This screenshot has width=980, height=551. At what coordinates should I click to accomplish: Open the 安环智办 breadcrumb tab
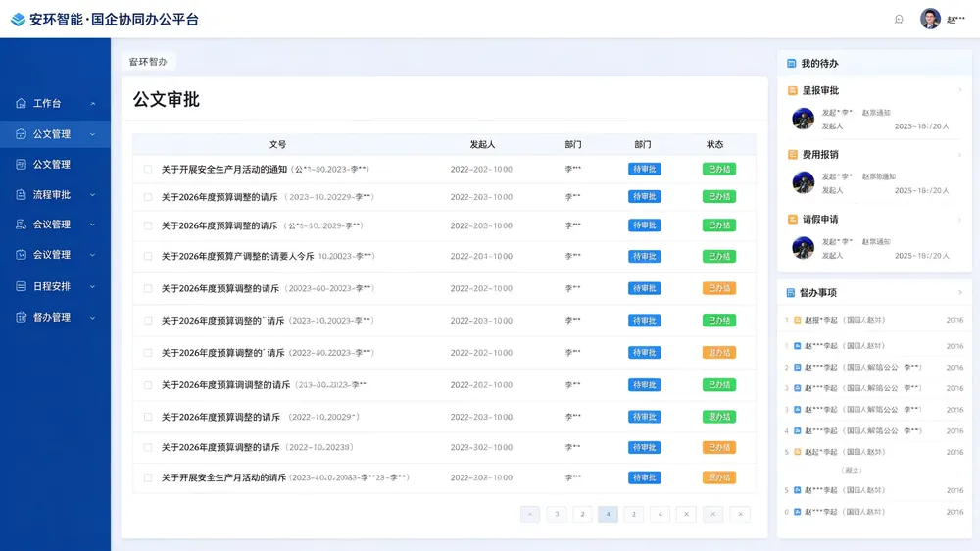(148, 62)
